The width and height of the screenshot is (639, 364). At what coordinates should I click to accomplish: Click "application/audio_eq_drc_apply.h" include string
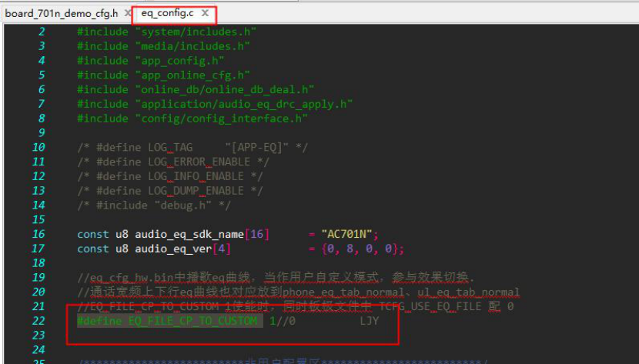click(x=244, y=104)
